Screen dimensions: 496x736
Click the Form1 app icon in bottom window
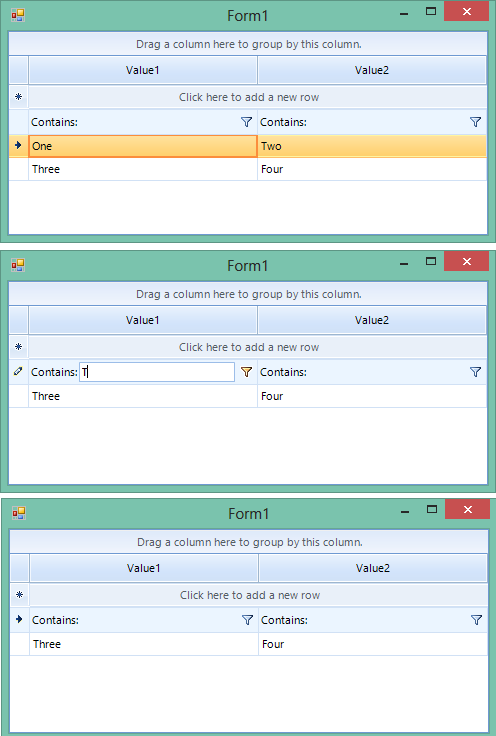(x=19, y=514)
